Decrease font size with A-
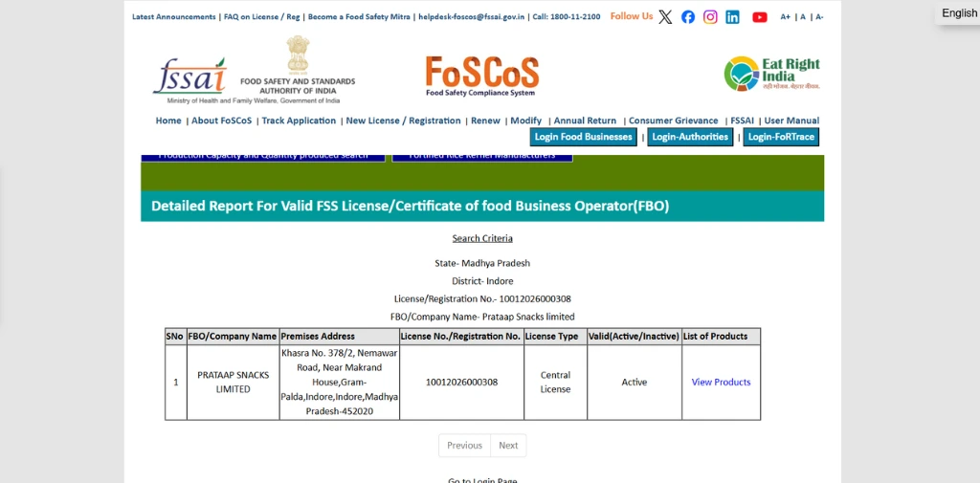The image size is (980, 483). tap(819, 17)
